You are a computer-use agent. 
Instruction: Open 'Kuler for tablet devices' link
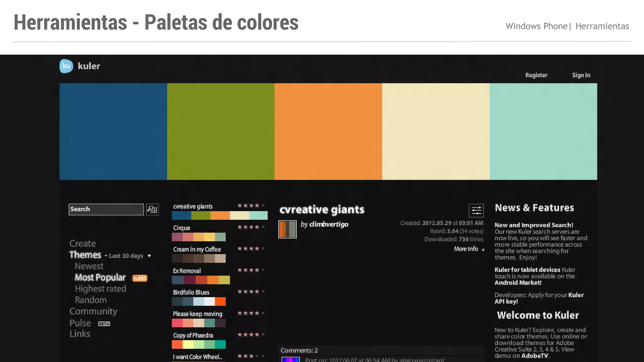(x=527, y=270)
